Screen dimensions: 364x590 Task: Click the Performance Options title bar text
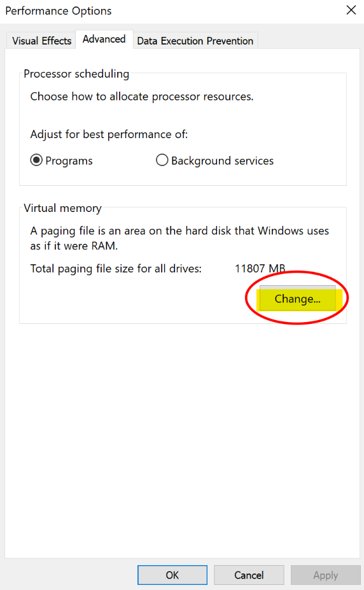pyautogui.click(x=59, y=11)
